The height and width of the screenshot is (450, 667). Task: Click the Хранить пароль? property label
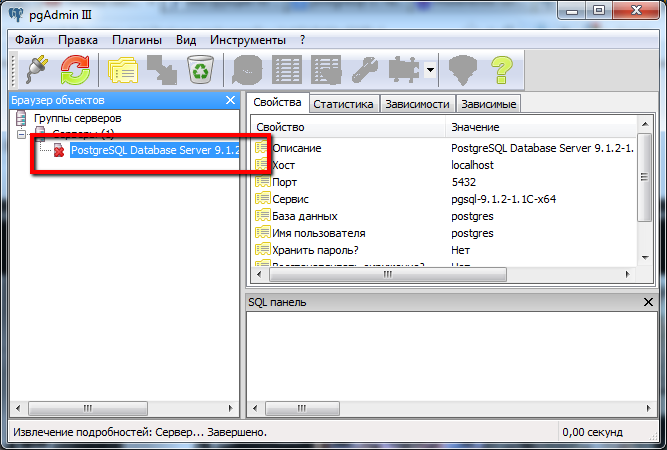click(x=315, y=250)
